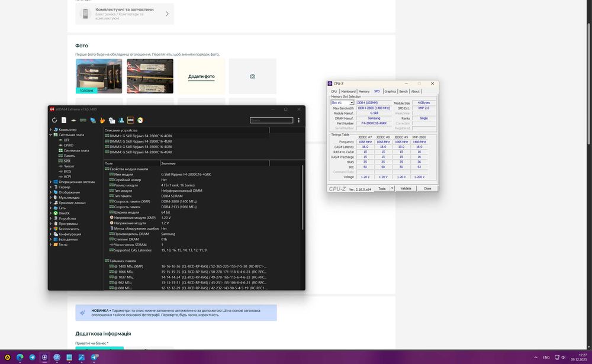This screenshot has width=592, height=364.
Task: Expand the Отображение tree node
Action: tap(50, 192)
